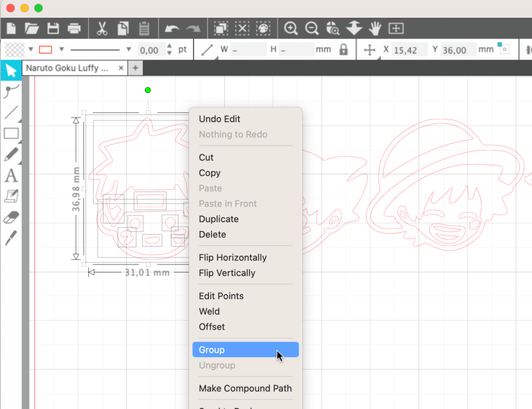
Task: Add a new document tab with plus button
Action: pyautogui.click(x=135, y=68)
